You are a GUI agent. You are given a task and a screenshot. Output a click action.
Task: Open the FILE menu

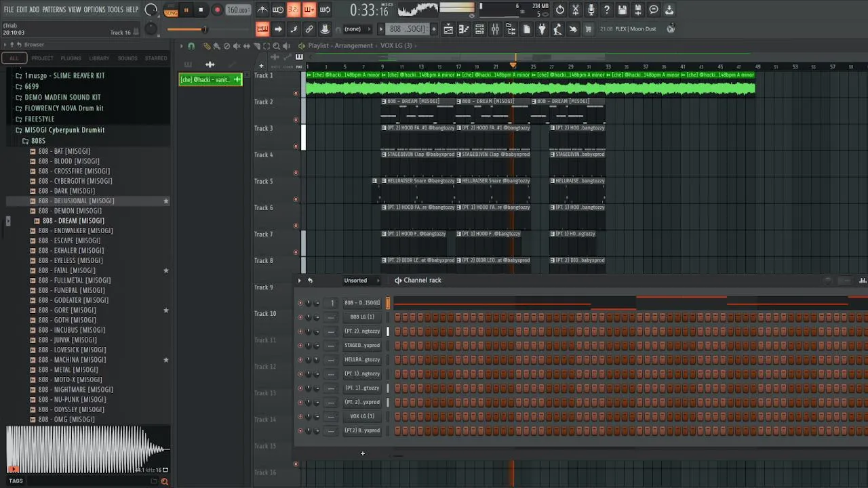point(9,9)
